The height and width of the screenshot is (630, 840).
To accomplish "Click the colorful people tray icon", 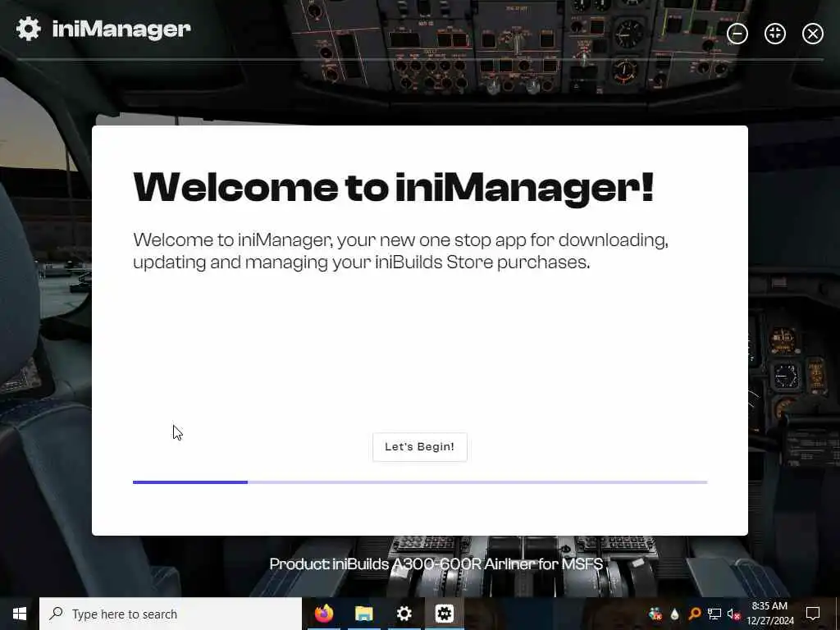I will [655, 614].
